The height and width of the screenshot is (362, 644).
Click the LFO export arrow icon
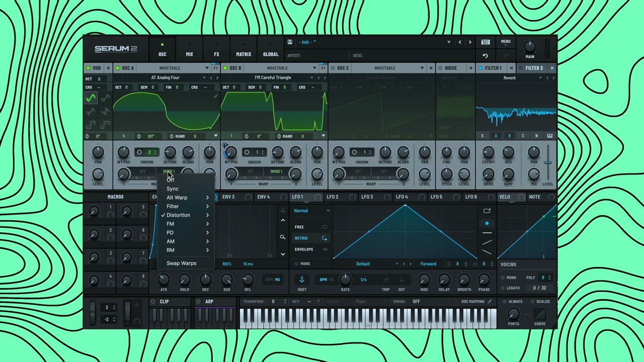(487, 211)
